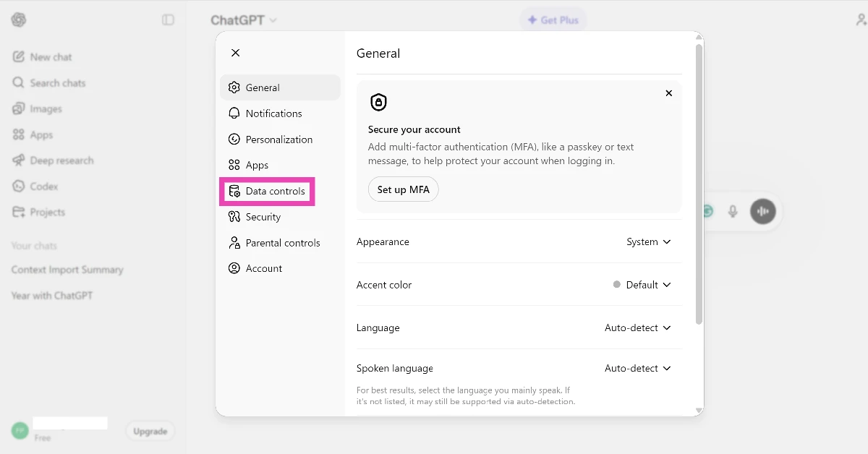Viewport: 868px width, 454px height.
Task: Switch to the Security settings tab
Action: click(x=263, y=216)
